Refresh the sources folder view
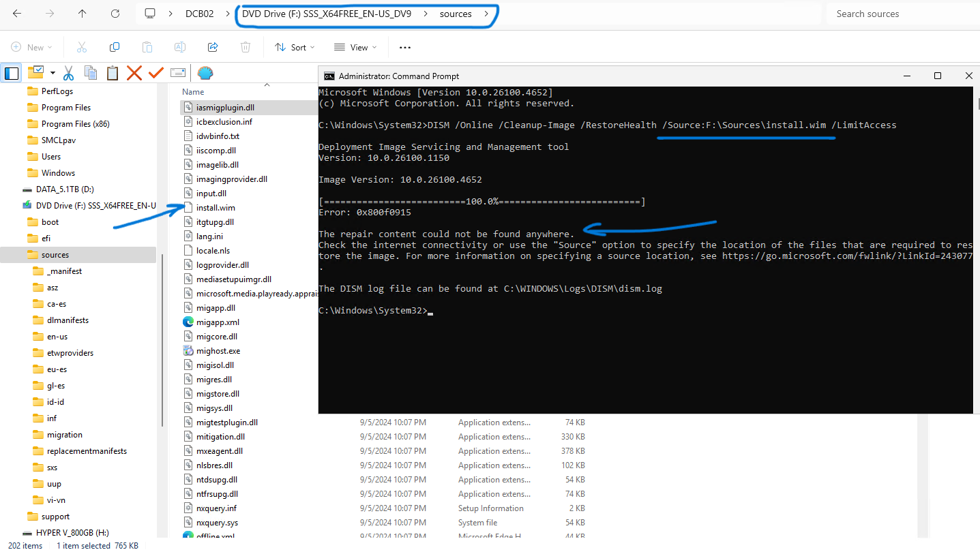Viewport: 980px width, 552px height. pos(115,14)
